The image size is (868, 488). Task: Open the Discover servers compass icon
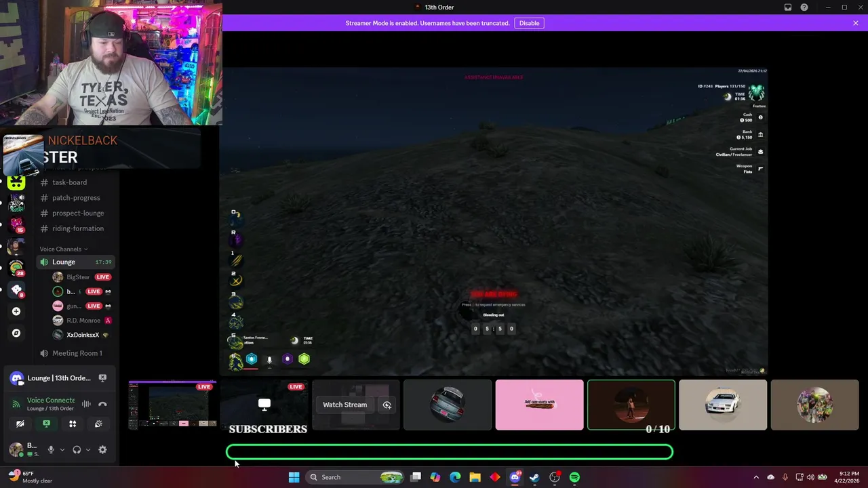click(x=16, y=333)
